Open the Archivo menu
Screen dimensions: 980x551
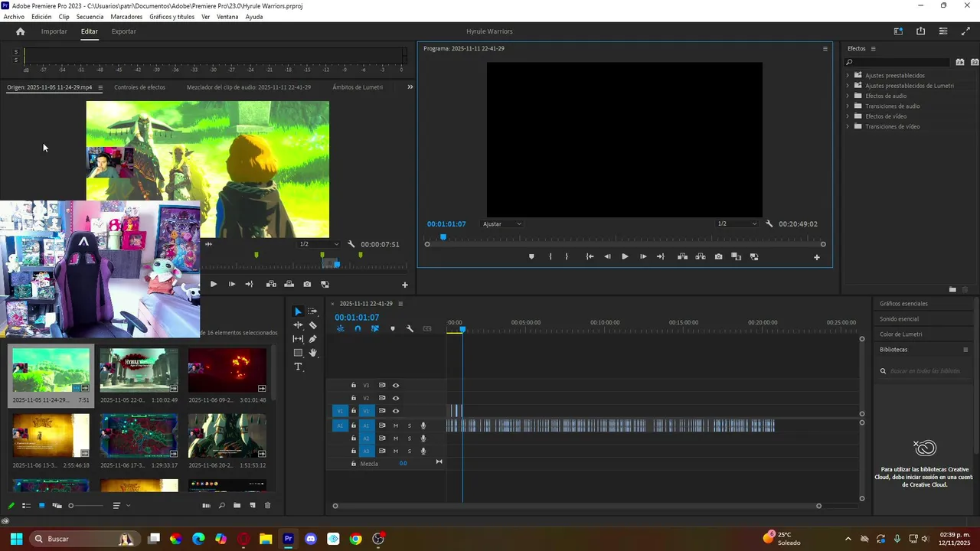(x=14, y=17)
